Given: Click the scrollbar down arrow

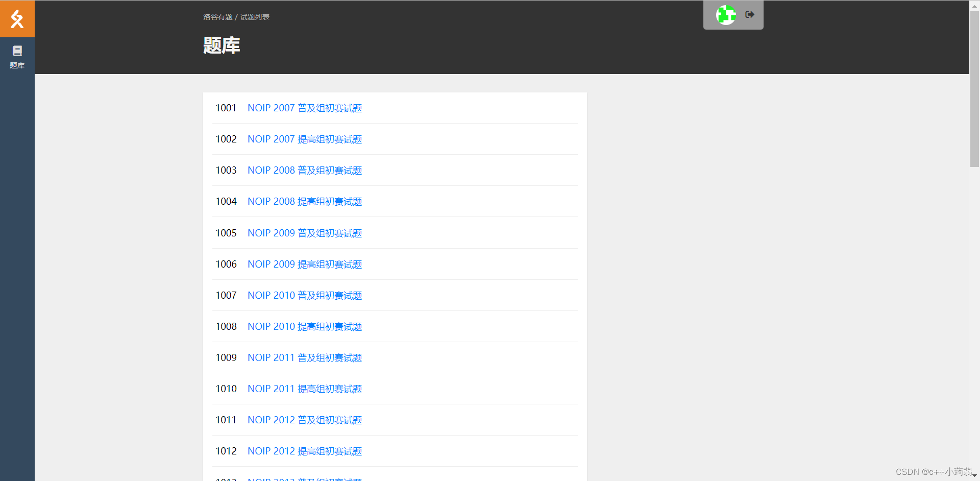Looking at the screenshot, I should click(x=974, y=476).
